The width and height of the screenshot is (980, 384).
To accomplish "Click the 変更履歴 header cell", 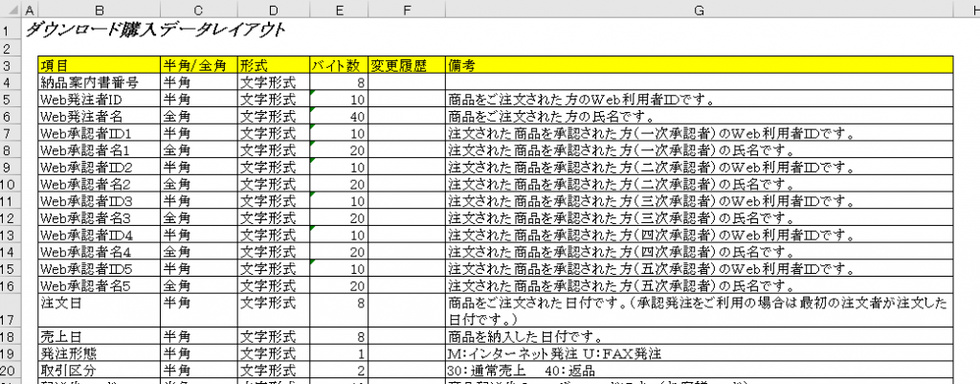I will 406,65.
